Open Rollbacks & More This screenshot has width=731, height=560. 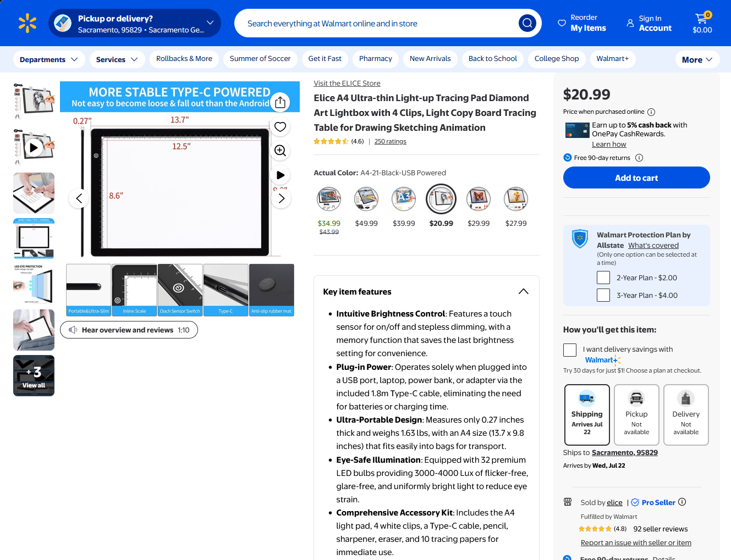pos(184,59)
